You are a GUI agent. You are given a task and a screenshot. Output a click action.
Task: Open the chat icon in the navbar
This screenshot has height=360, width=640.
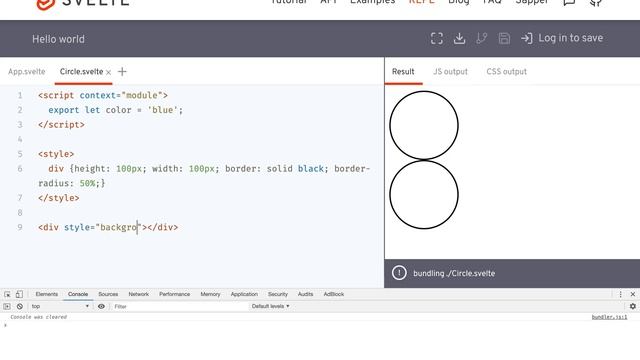(x=569, y=2)
